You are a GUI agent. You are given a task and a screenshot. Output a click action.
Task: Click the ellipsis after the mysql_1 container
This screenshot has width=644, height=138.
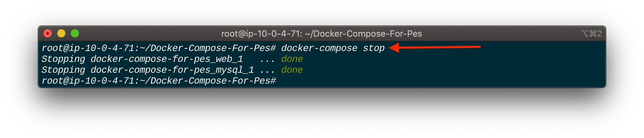(x=267, y=70)
